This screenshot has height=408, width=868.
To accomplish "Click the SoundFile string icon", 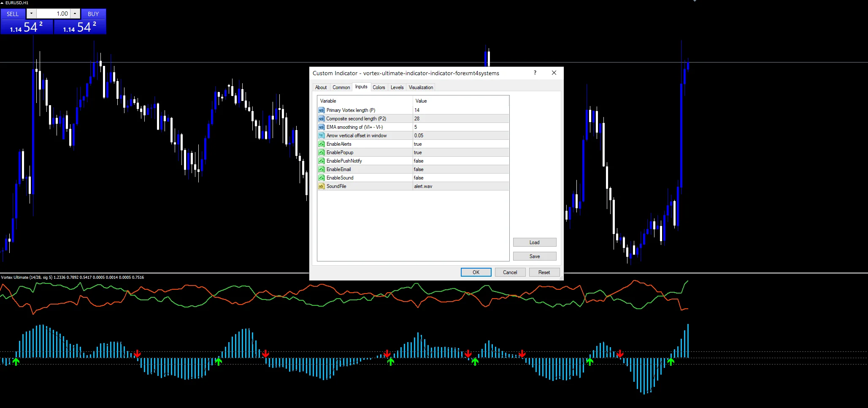I will [x=322, y=186].
